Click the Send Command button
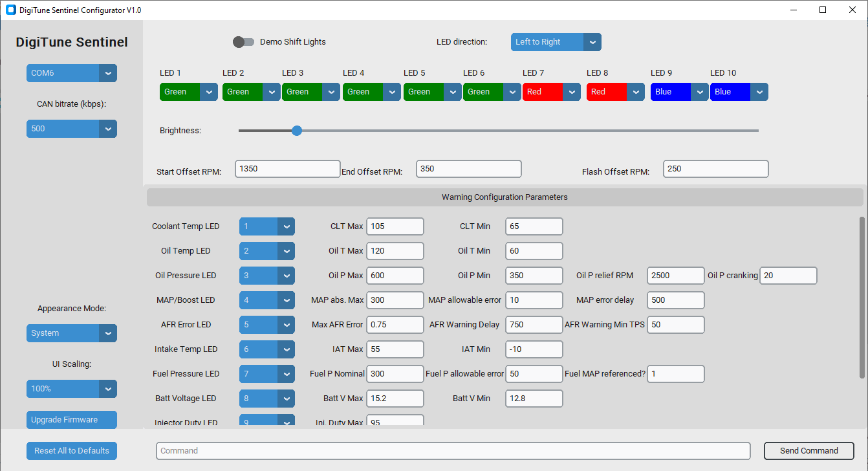 point(809,451)
